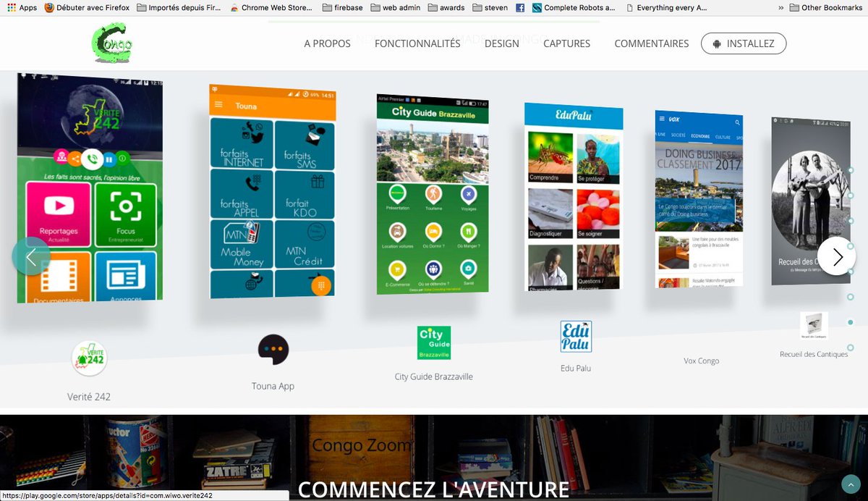The height and width of the screenshot is (501, 868).
Task: Go to the COMMENTAIRES section
Action: click(652, 43)
